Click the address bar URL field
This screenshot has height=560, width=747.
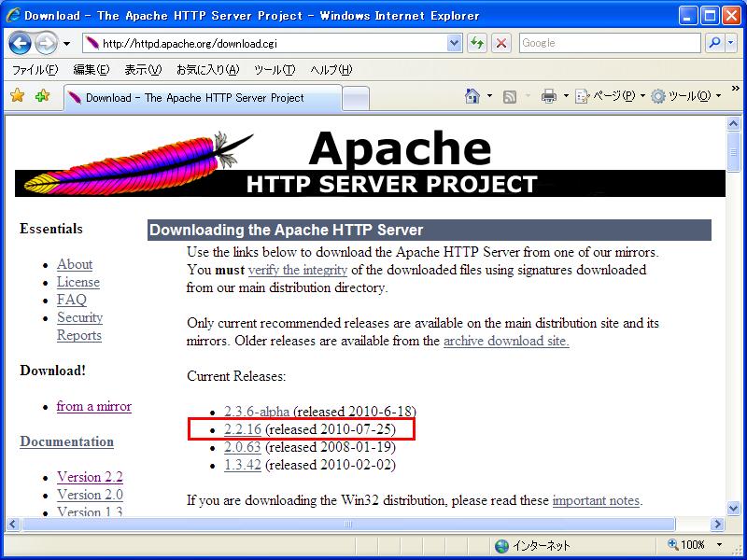264,43
